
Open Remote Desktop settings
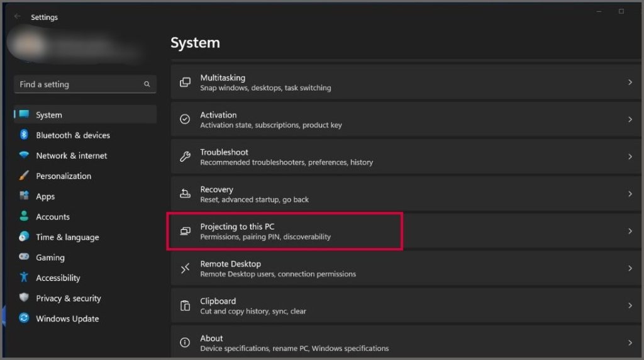[406, 268]
